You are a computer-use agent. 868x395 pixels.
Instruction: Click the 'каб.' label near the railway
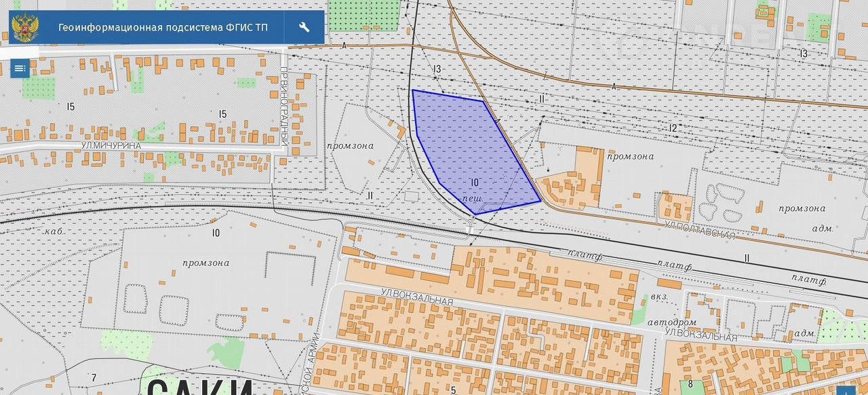[x=54, y=231]
